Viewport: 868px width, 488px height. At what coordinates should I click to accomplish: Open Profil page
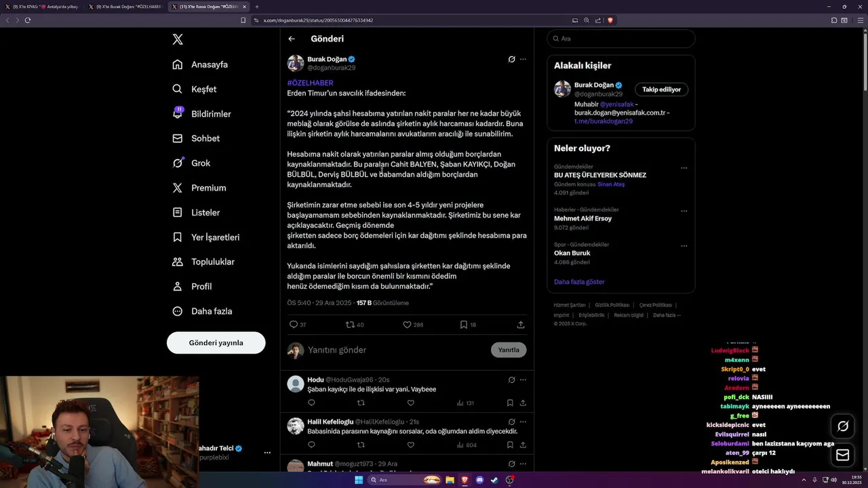coord(192,286)
